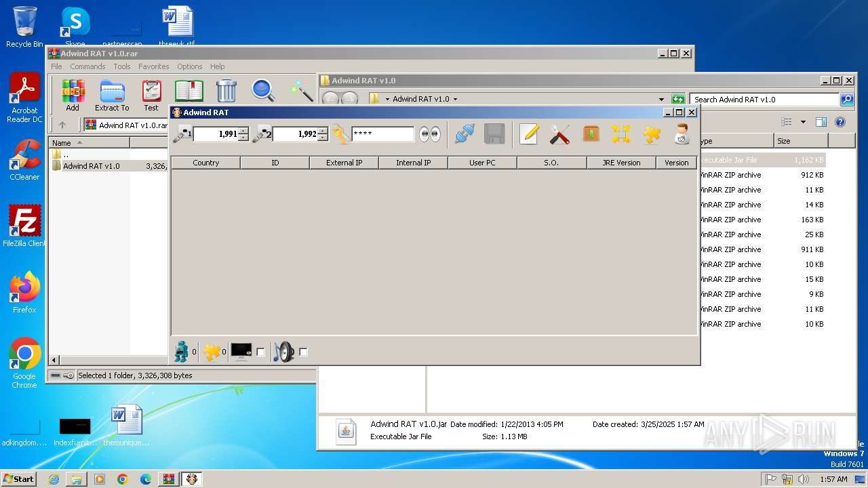The image size is (868, 488).
Task: Click the user avatar icon in Adwind toolbar
Action: [682, 134]
